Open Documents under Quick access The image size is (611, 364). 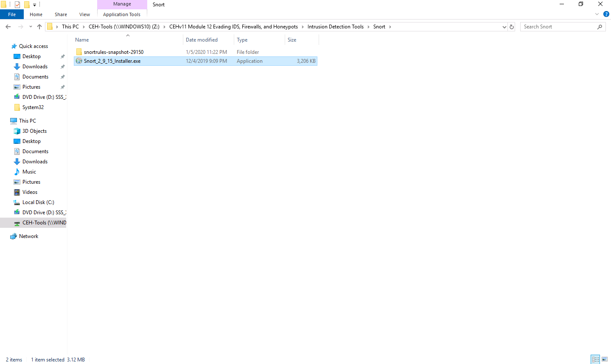[x=35, y=77]
